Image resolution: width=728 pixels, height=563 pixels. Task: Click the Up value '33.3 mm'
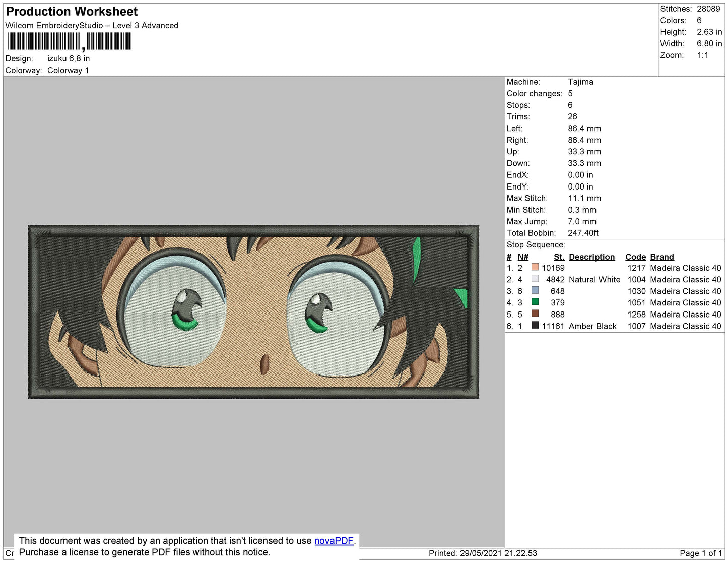(x=584, y=151)
